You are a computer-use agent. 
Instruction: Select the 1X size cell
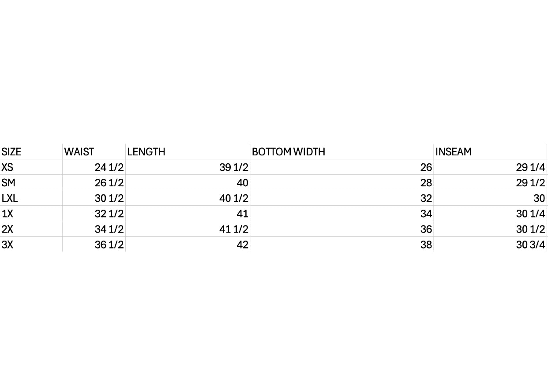click(x=31, y=213)
